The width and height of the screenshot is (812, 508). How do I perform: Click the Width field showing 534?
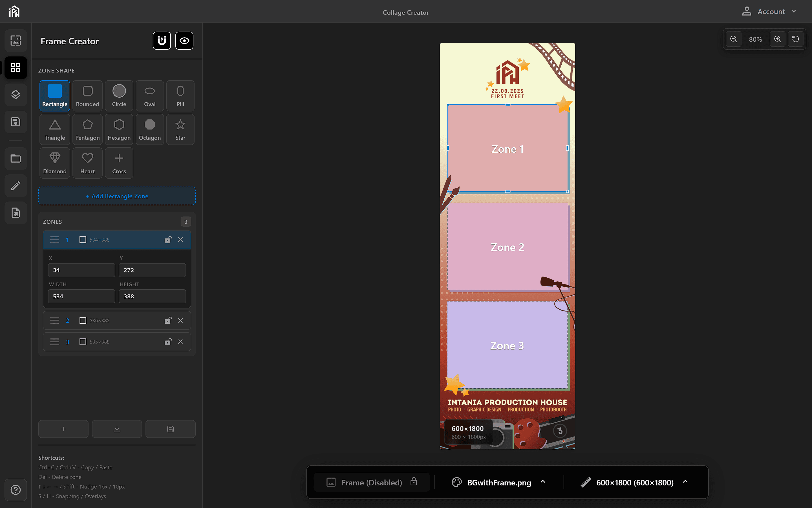click(81, 296)
